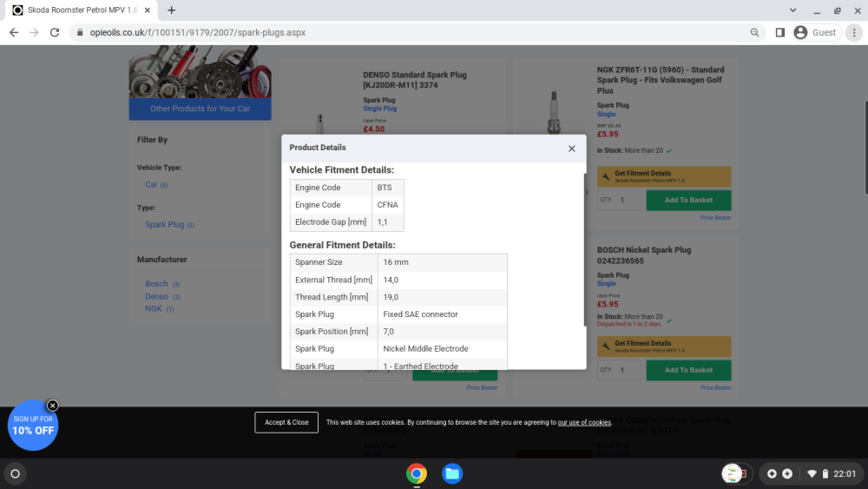Select the CFNA engine code cell
The image size is (868, 489).
click(x=387, y=204)
